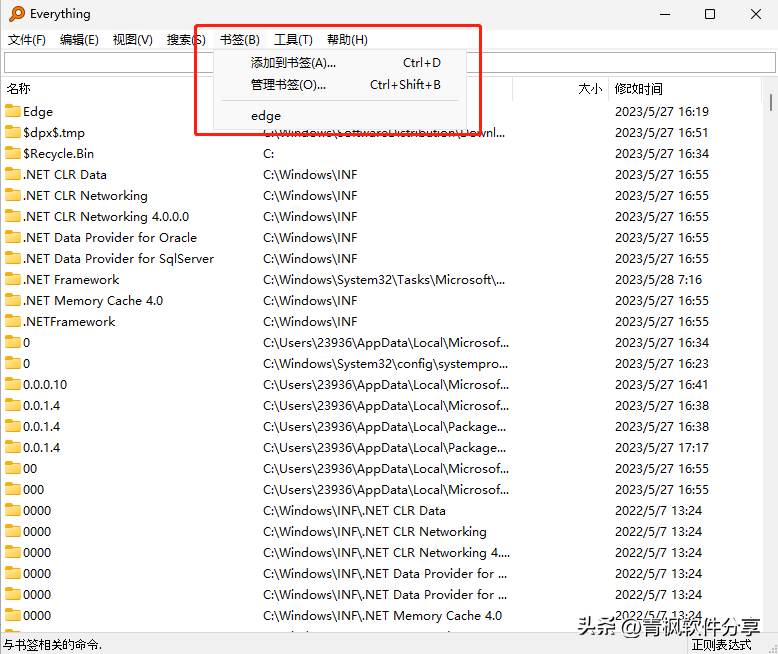Click .NET Data Provider for SqlServer folder icon
This screenshot has width=778, height=654.
click(13, 258)
